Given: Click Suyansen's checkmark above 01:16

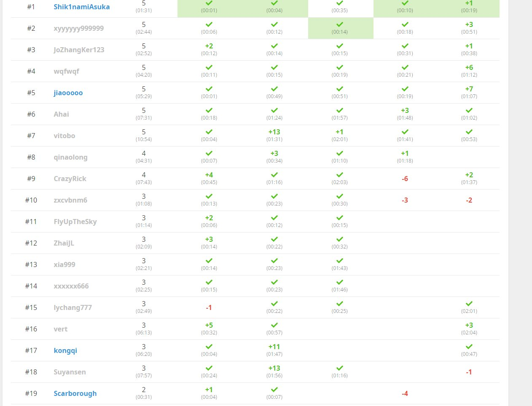Looking at the screenshot, I should click(339, 368).
